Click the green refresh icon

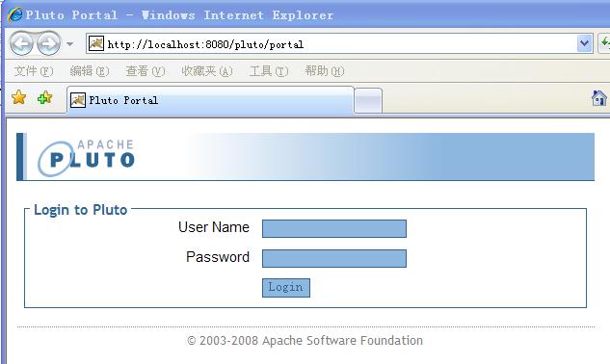pyautogui.click(x=604, y=43)
